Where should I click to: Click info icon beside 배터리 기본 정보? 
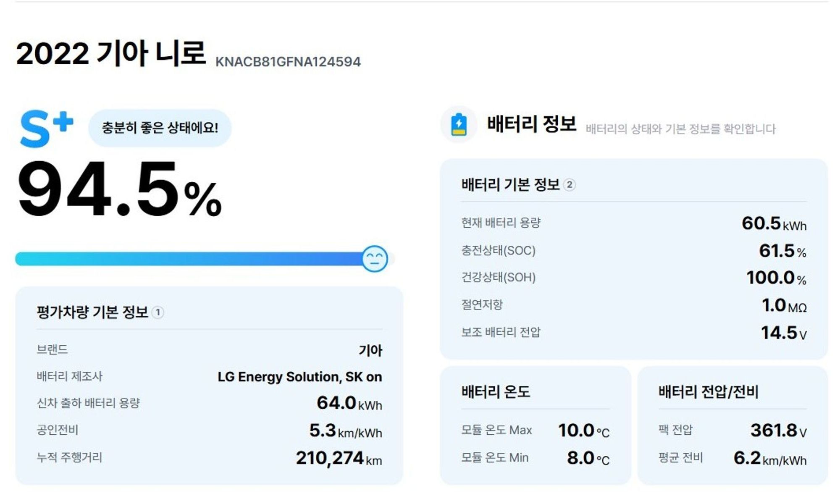(x=569, y=185)
